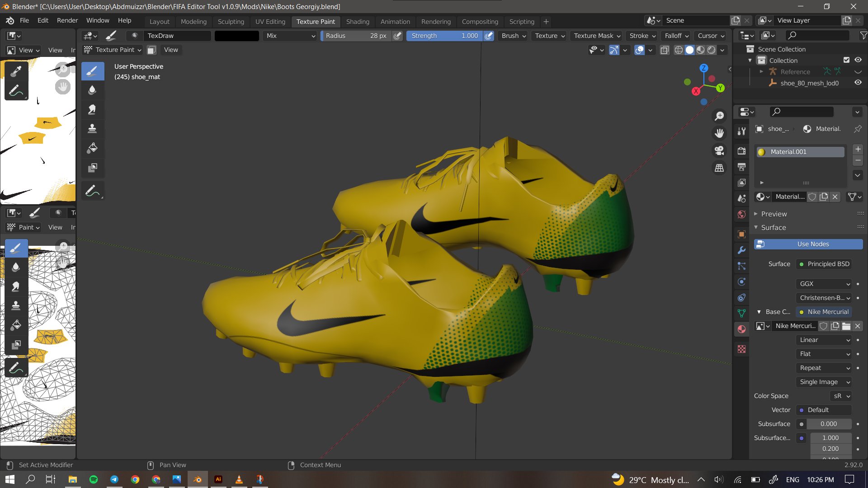Expand the Preview panel
The height and width of the screenshot is (488, 868).
pos(774,214)
